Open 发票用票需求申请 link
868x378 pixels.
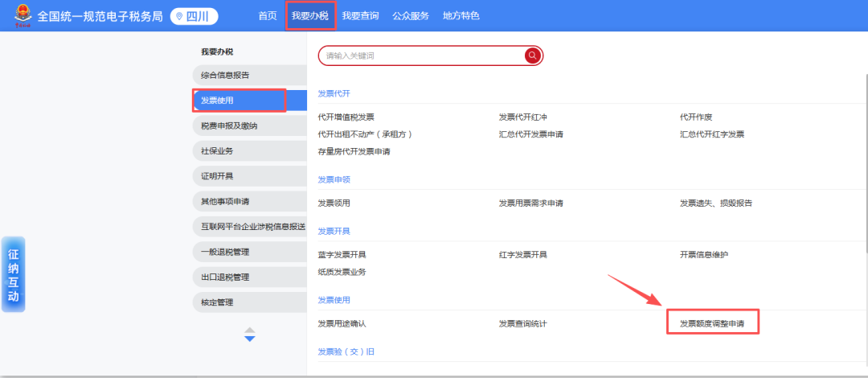[x=531, y=203]
